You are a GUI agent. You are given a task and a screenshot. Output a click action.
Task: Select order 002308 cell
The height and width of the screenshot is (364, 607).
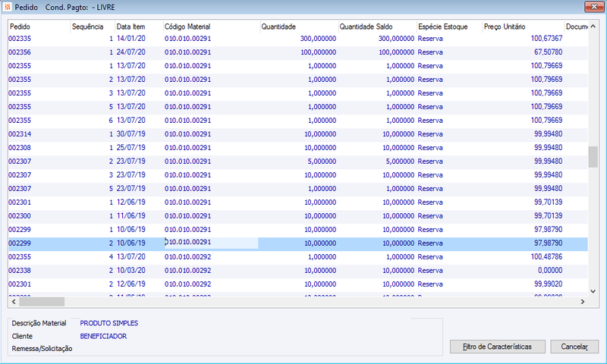click(x=20, y=148)
